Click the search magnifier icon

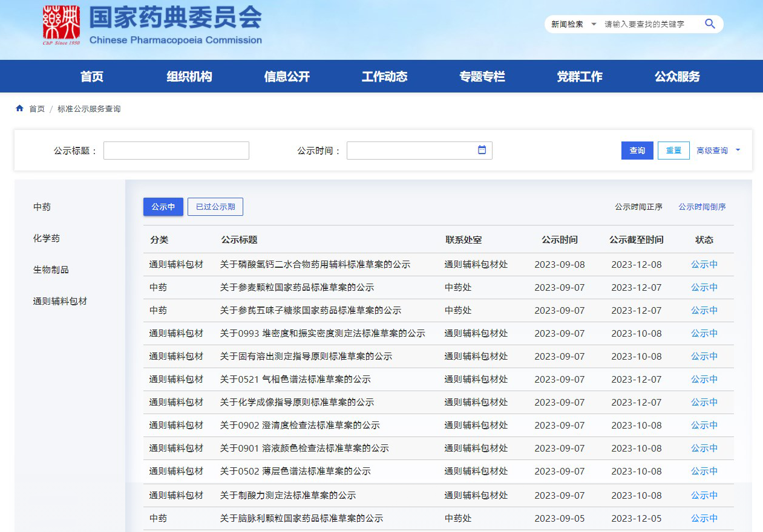point(710,24)
